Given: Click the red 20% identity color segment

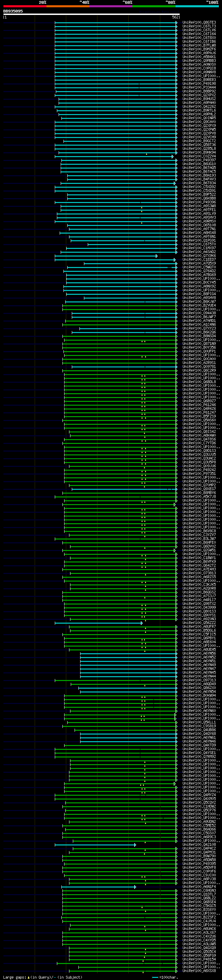Looking at the screenshot, I should click(25, 7).
